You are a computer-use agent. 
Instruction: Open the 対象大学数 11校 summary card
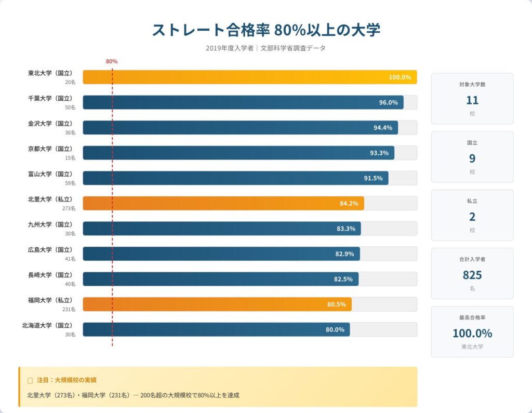click(x=472, y=99)
